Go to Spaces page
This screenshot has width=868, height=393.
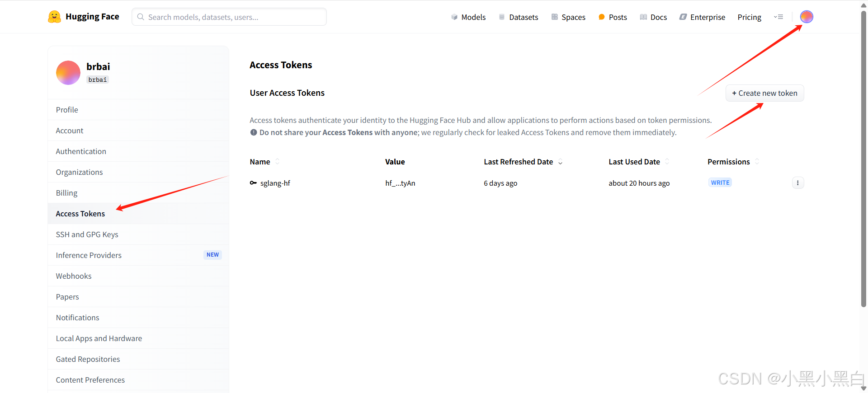pos(573,17)
